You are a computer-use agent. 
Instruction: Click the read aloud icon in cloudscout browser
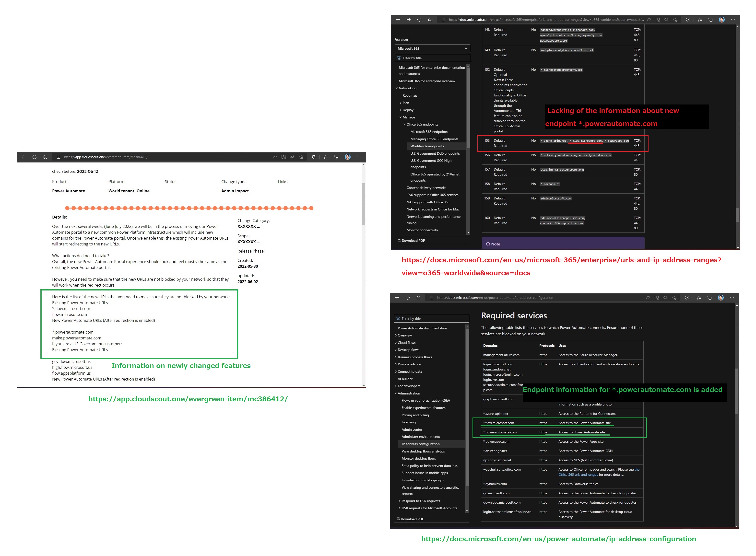(x=275, y=157)
